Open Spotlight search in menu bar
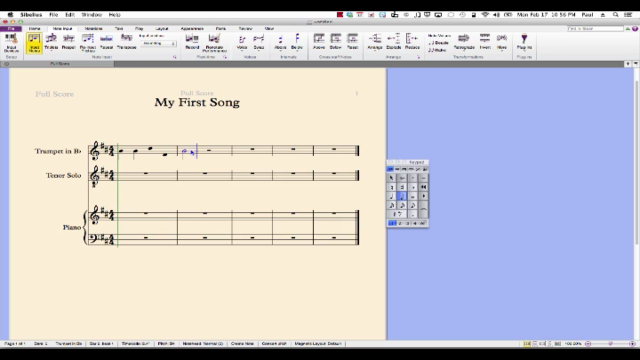This screenshot has height=360, width=640. pyautogui.click(x=616, y=15)
